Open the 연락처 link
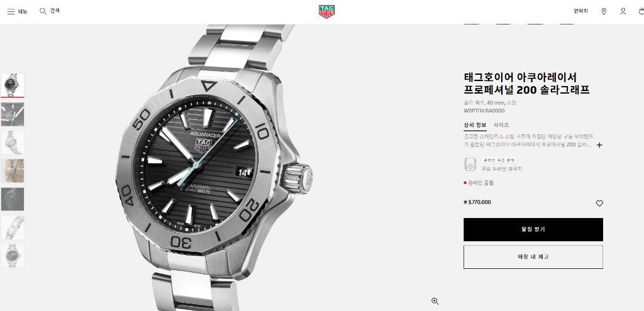Image resolution: width=644 pixels, height=311 pixels. pos(580,11)
